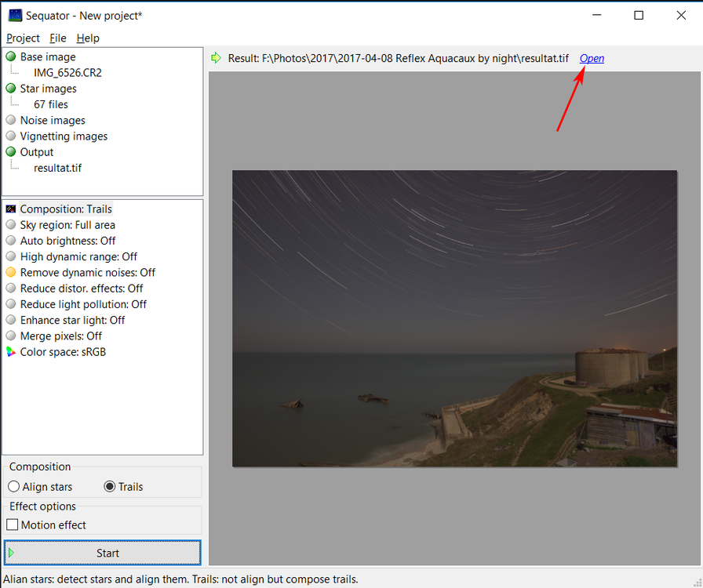Select resultat.tif in the tree

click(x=58, y=168)
